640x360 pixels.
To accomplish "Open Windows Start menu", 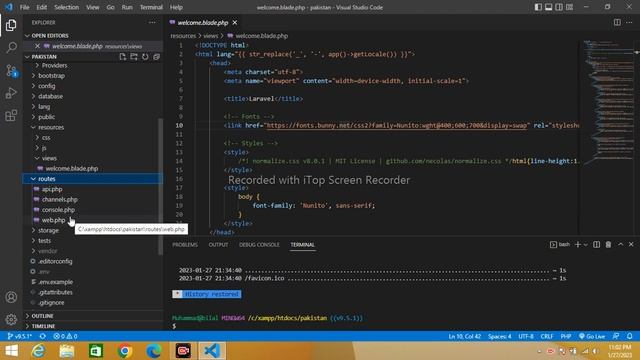I will [x=11, y=351].
